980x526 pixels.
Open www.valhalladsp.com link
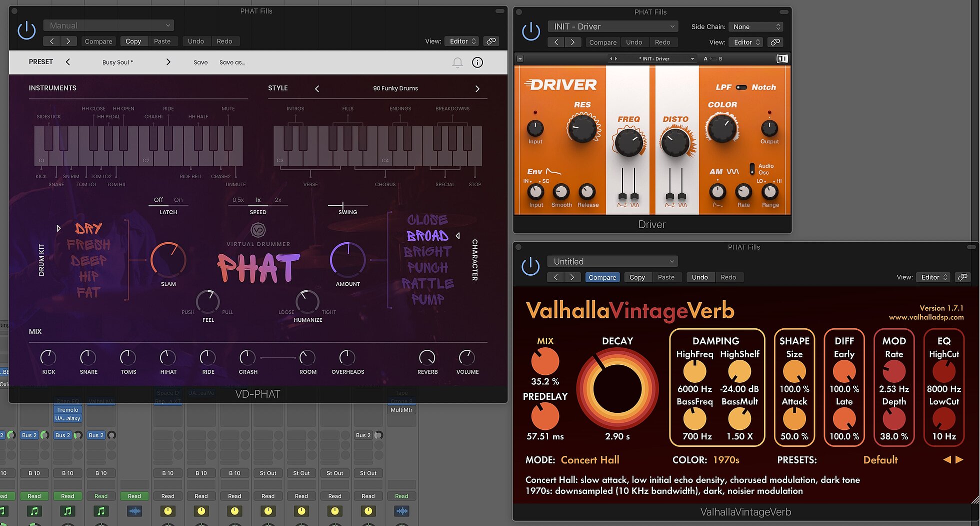pos(926,317)
